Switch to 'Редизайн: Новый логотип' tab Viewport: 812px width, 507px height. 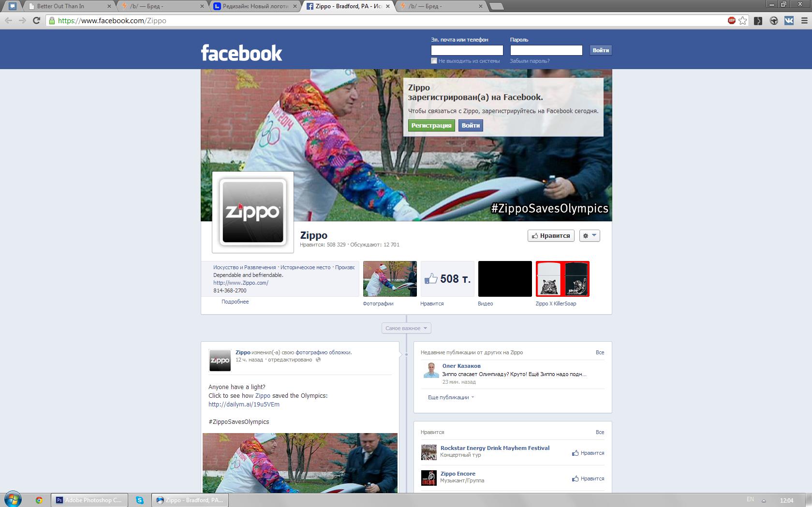coord(255,6)
